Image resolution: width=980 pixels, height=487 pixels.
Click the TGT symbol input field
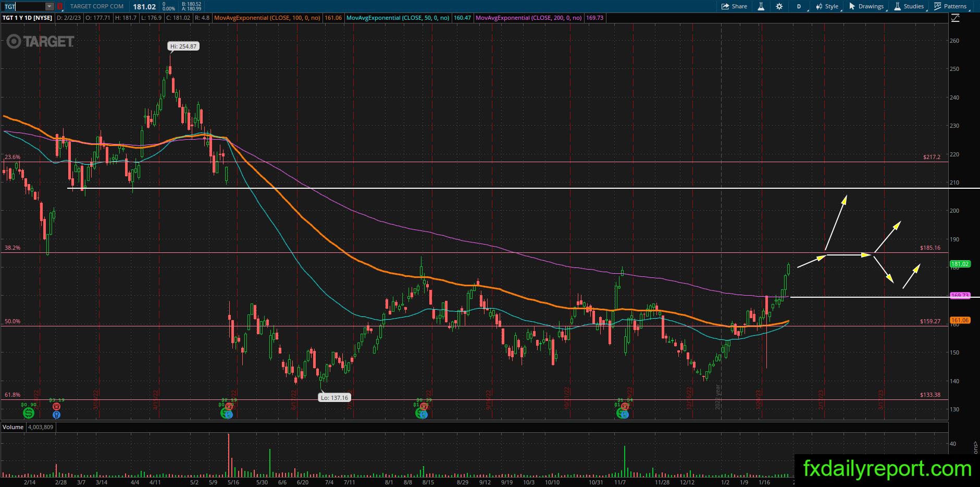[23, 6]
